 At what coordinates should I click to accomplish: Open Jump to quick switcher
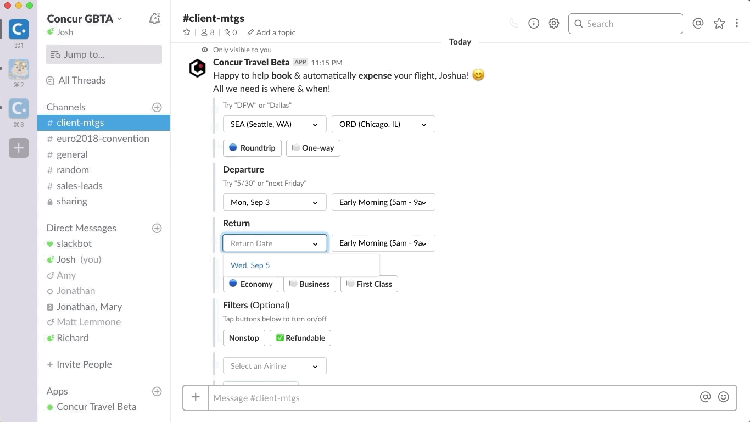[104, 55]
